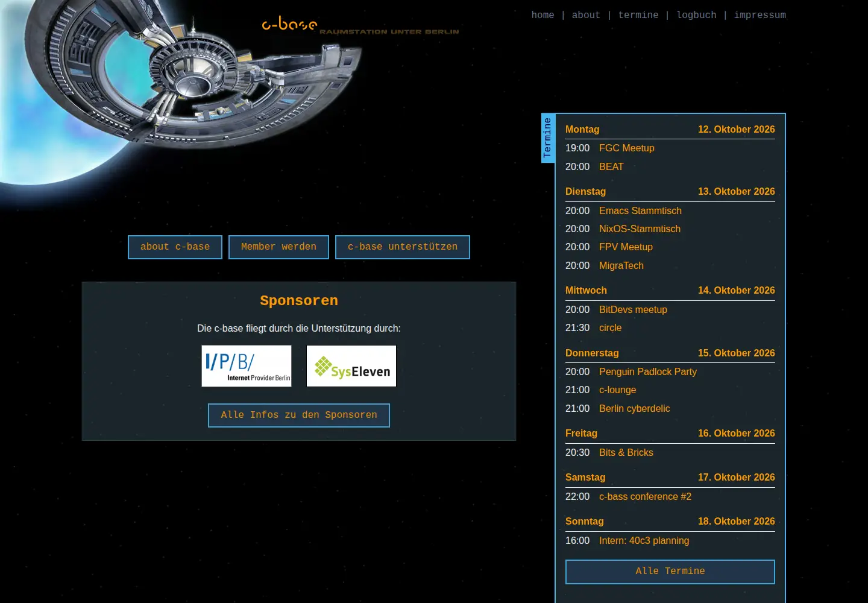Open the IPB Internet Provider Berlin sponsor logo

click(x=247, y=366)
